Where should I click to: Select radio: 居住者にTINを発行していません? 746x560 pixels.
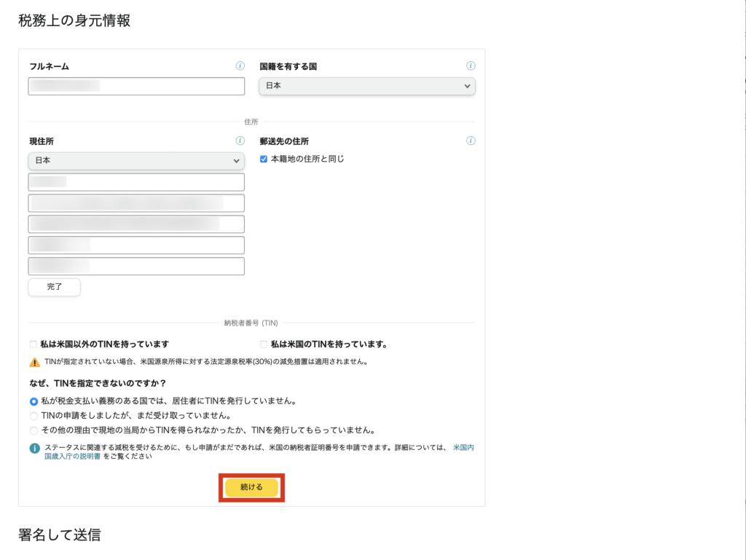tap(34, 401)
